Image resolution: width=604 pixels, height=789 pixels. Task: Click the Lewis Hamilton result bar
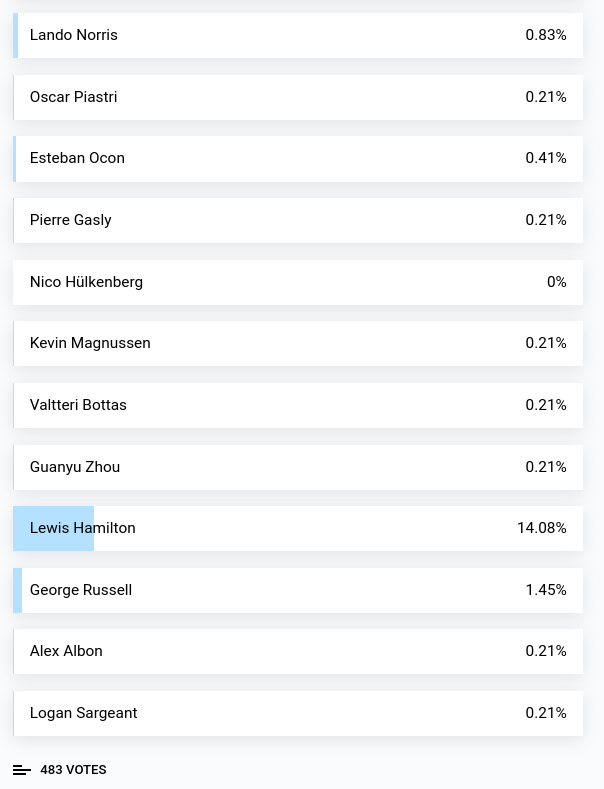[x=54, y=528]
